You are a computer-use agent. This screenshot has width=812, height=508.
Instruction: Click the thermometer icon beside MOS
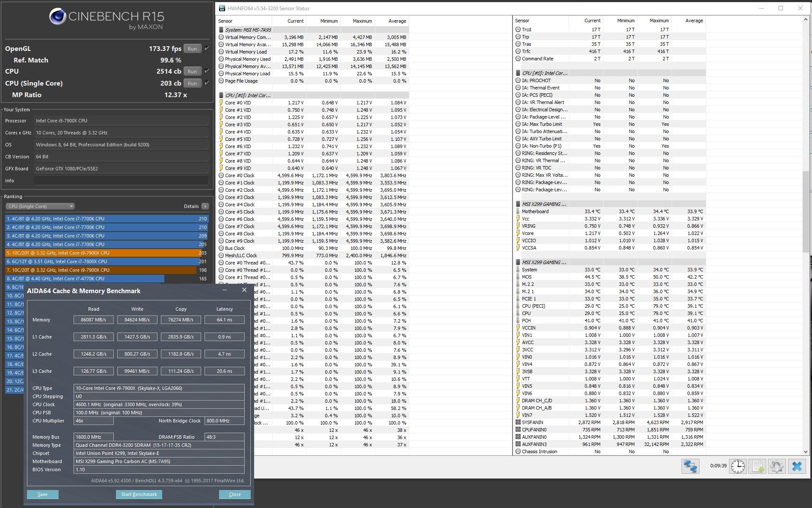pyautogui.click(x=518, y=277)
